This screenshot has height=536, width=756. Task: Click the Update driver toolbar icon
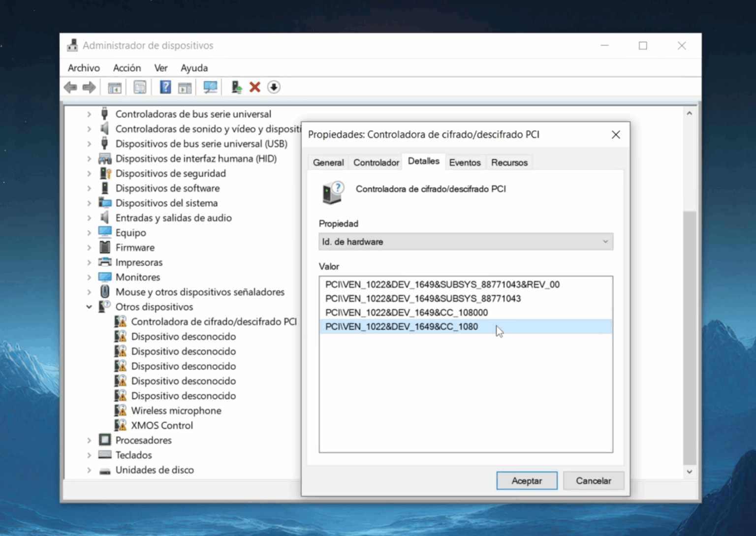(x=236, y=87)
